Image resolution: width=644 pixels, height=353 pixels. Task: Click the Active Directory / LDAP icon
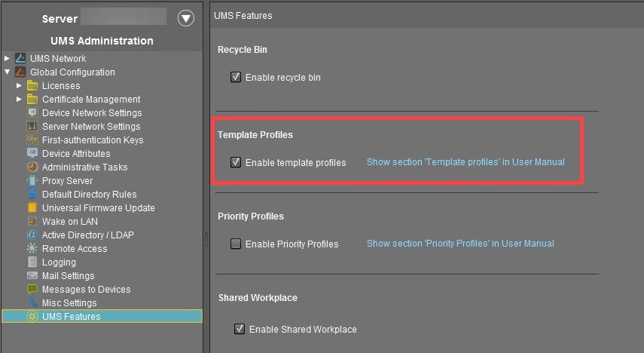[x=32, y=235]
